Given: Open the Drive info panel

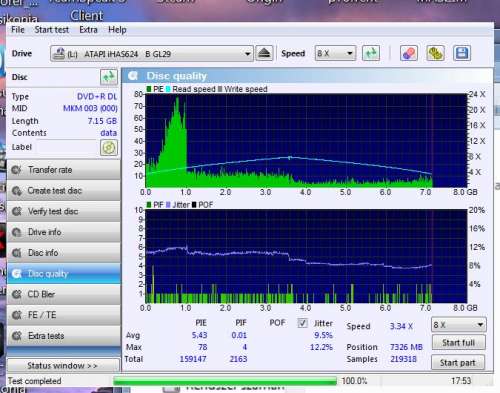Looking at the screenshot, I should click(64, 232).
